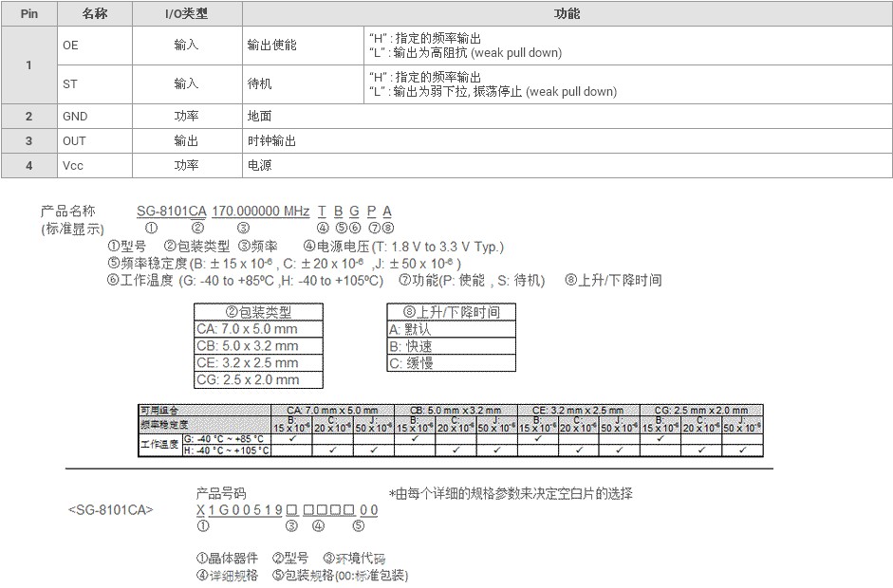Click the "输出" I/O type in OUT row
893x588 pixels.
[x=187, y=140]
